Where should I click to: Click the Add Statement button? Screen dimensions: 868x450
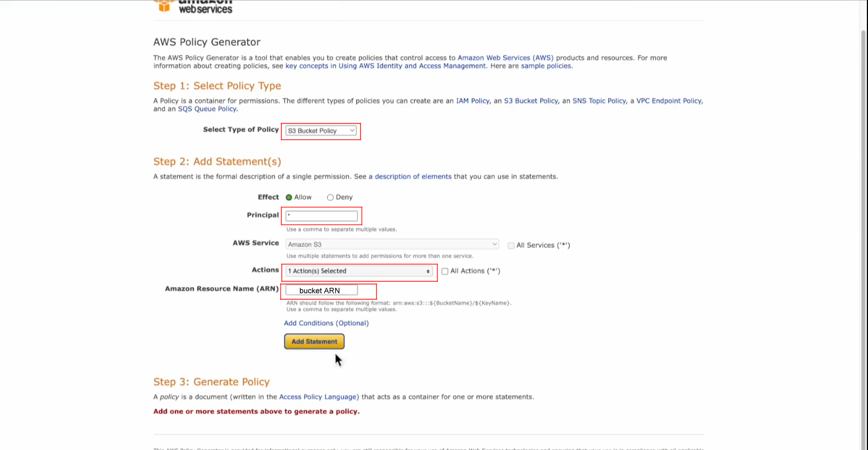(314, 341)
